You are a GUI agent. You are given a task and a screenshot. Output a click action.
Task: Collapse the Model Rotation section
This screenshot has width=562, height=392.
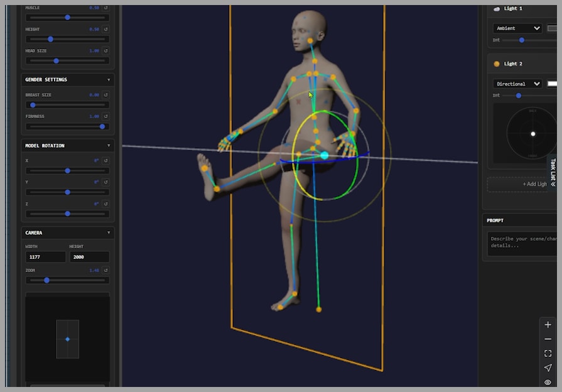pyautogui.click(x=109, y=146)
